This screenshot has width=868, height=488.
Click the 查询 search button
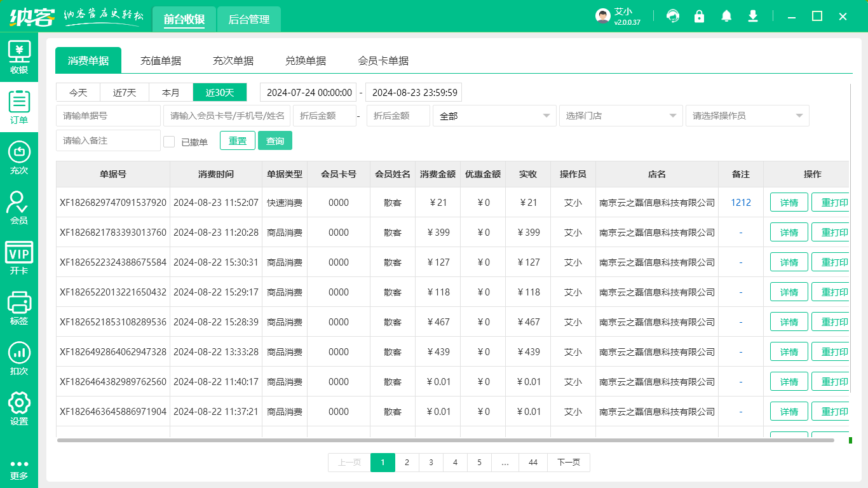pos(275,140)
